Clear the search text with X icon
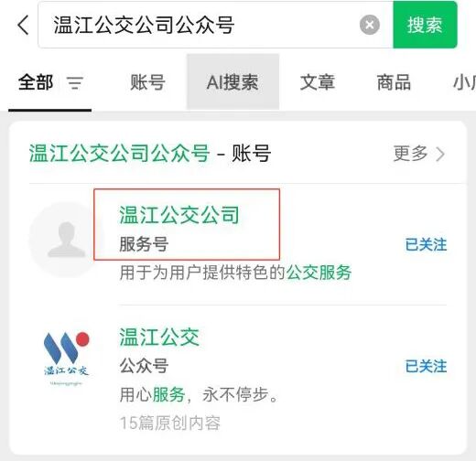Image resolution: width=476 pixels, height=461 pixels. 370,25
